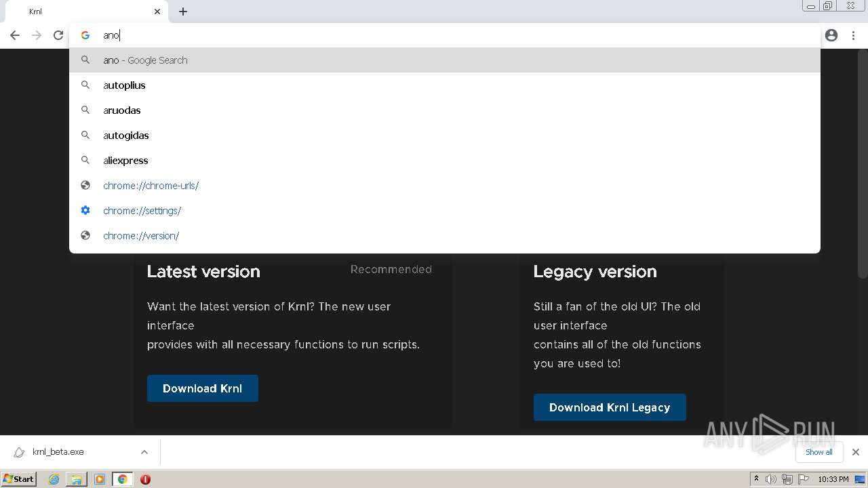Click the search icon beside 'autoplius'
868x488 pixels.
tap(85, 85)
